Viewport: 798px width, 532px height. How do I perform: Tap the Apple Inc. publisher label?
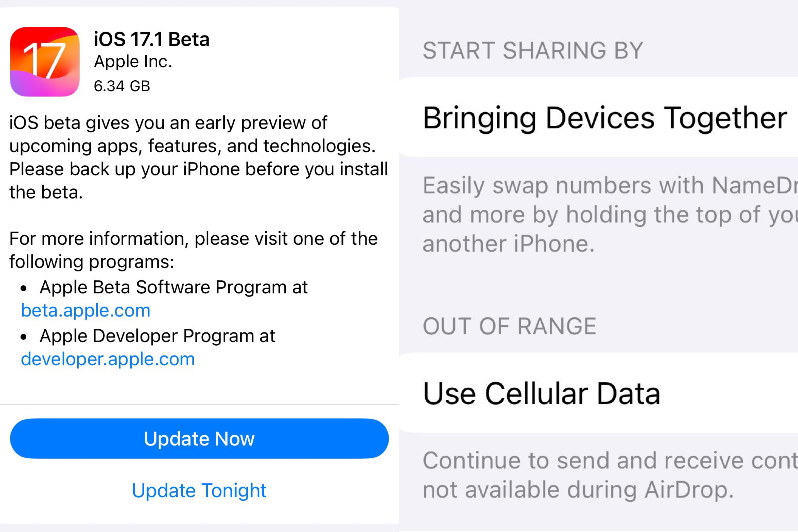133,62
